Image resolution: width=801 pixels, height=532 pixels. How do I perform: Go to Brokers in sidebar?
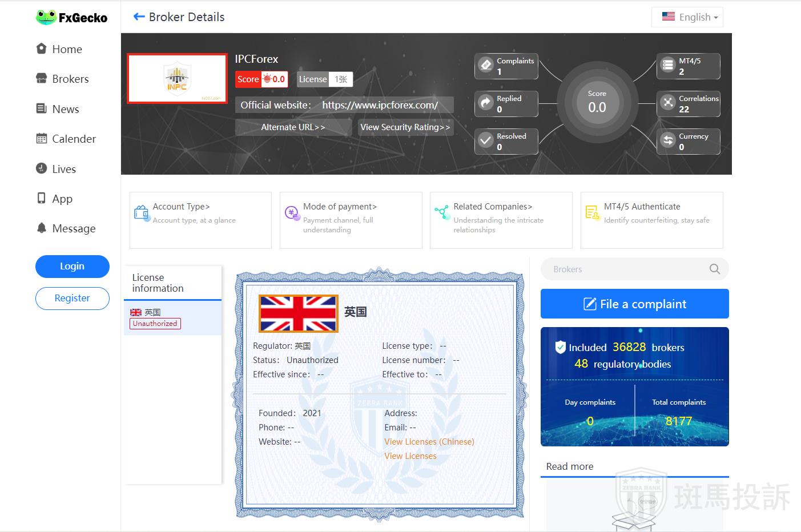[x=70, y=79]
